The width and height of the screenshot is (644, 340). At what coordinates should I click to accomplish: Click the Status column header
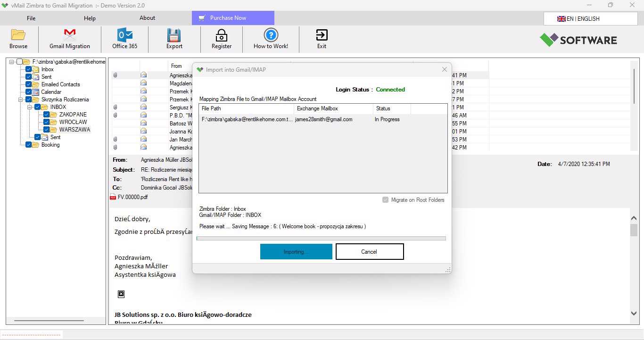coord(392,108)
